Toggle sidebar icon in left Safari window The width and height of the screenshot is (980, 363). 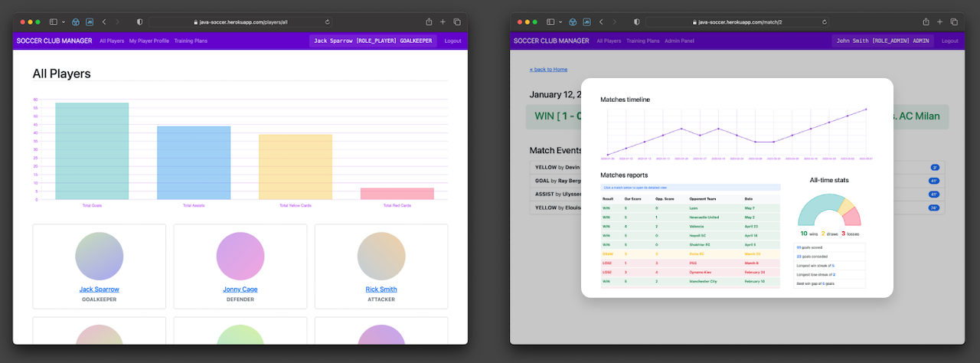pyautogui.click(x=54, y=22)
